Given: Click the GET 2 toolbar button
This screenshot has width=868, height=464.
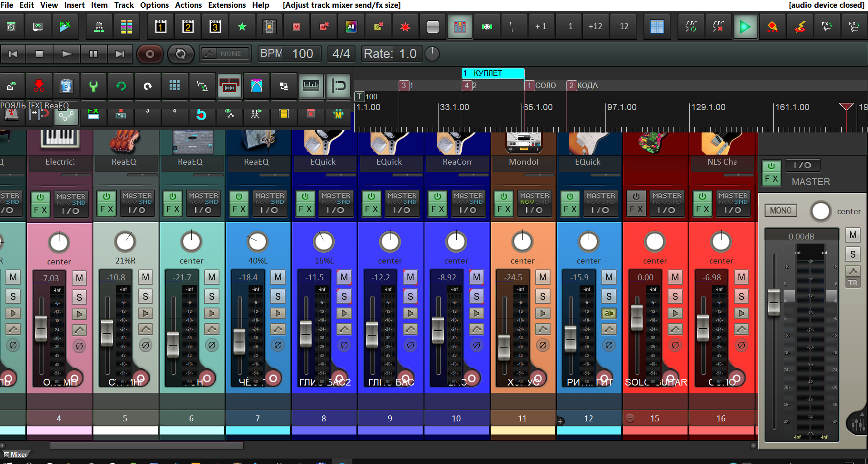Looking at the screenshot, I should point(188,27).
